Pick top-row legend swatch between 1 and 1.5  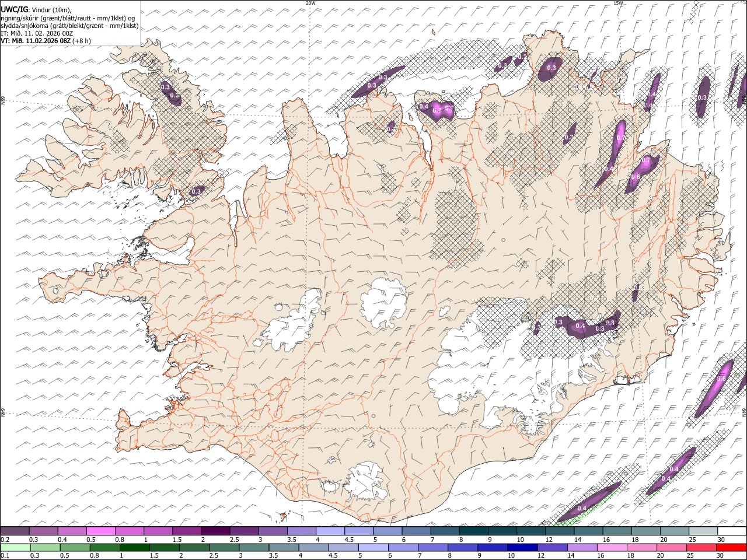pos(158,531)
